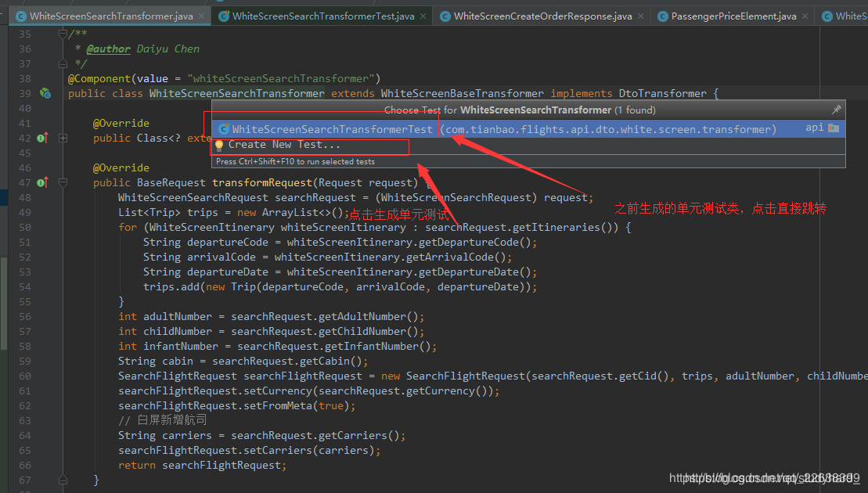Click class icon of WhiteScreenSearchTransformerTest popup entry
Viewport: 868px width, 493px height.
(224, 129)
